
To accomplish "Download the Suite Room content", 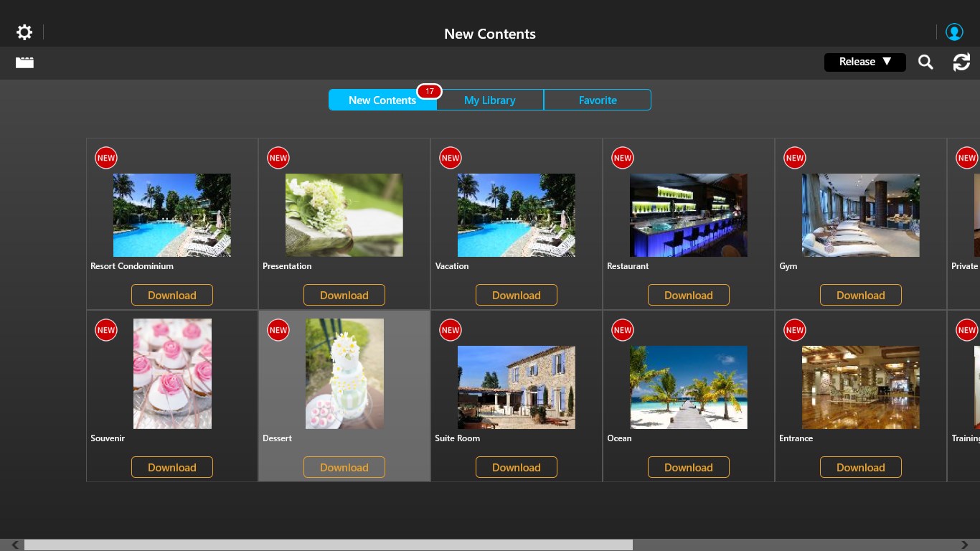I will (x=517, y=467).
